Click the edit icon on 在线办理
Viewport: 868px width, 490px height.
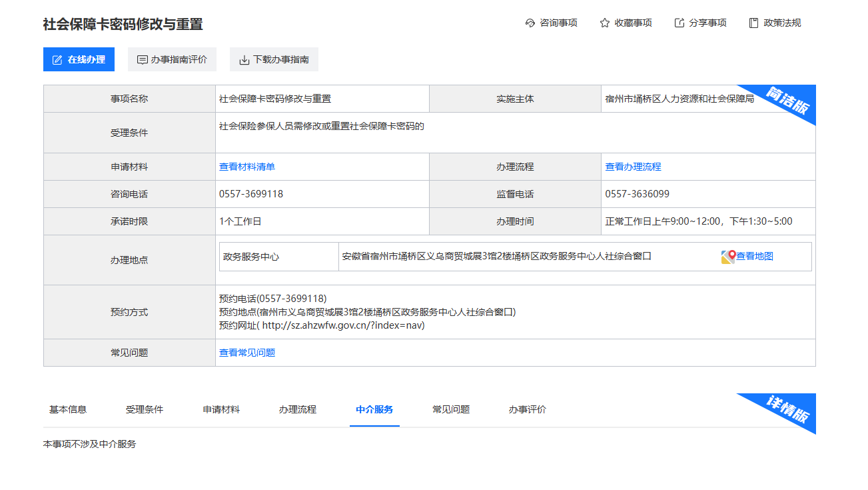click(x=57, y=60)
